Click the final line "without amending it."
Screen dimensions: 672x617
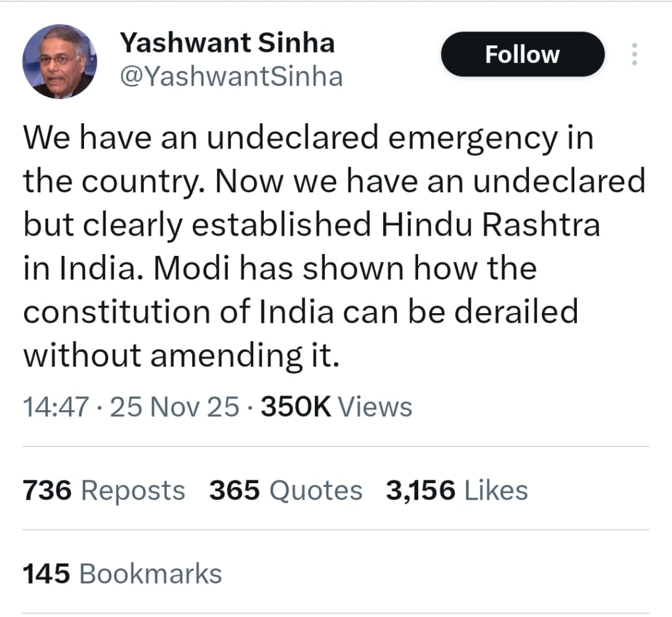pyautogui.click(x=181, y=356)
